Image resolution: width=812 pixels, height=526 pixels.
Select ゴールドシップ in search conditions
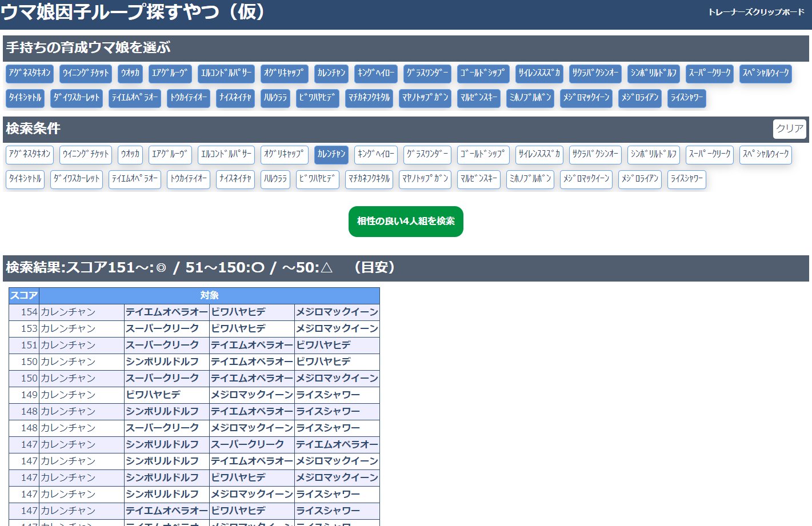[483, 155]
